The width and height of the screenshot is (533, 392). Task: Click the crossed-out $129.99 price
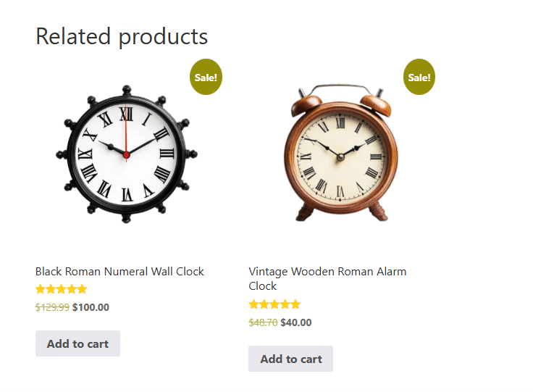[x=52, y=307]
